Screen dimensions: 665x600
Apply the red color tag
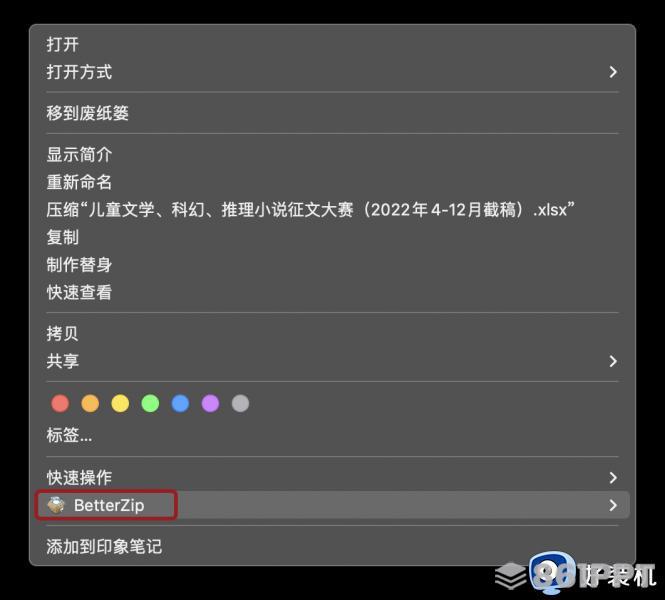[x=60, y=403]
